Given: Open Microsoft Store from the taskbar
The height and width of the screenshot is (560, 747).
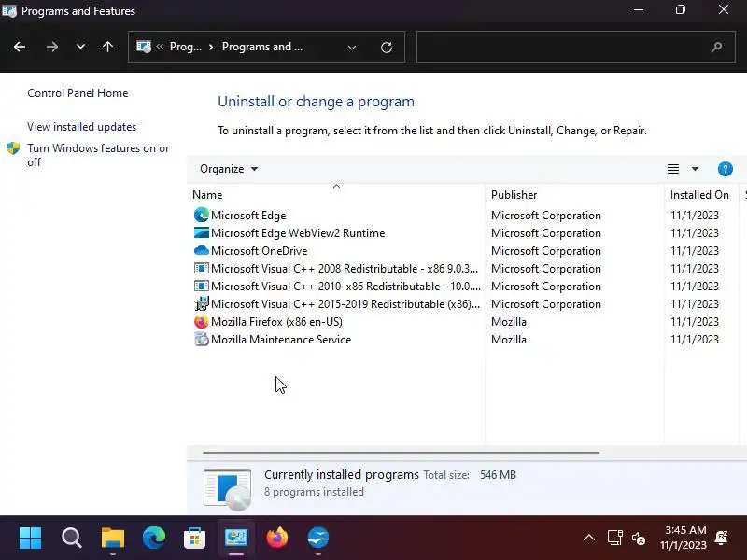Looking at the screenshot, I should click(x=195, y=539).
